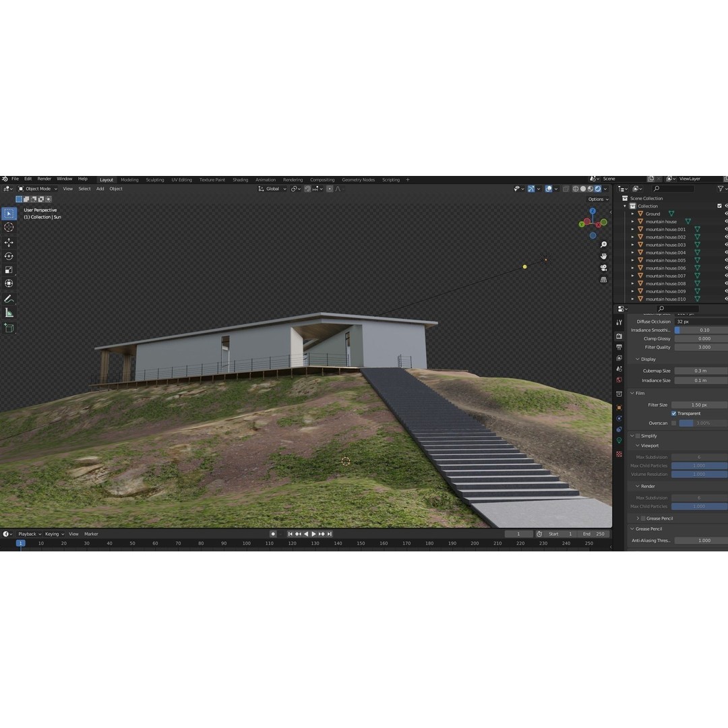Hide mountain house.003 with eye icon
Screen dimensions: 728x728
[x=726, y=245]
